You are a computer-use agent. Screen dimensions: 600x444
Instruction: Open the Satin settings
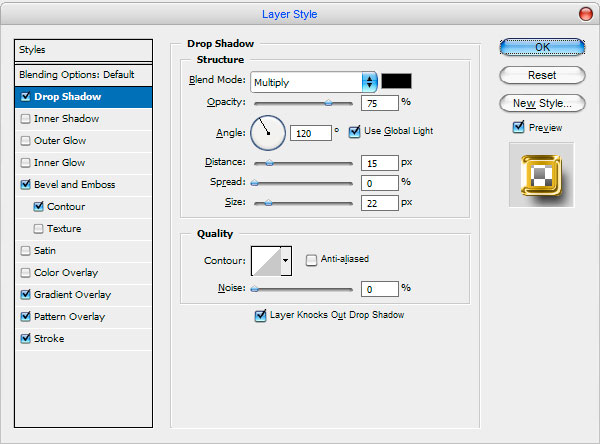(45, 251)
